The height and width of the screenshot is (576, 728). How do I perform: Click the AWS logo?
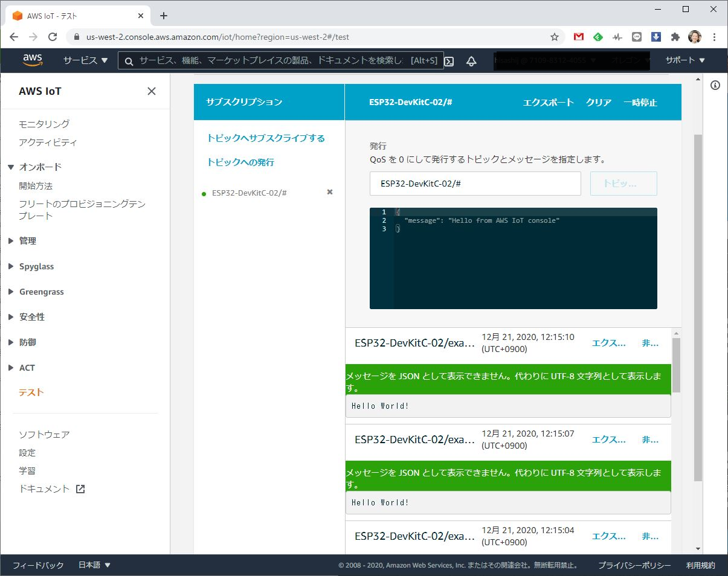33,60
